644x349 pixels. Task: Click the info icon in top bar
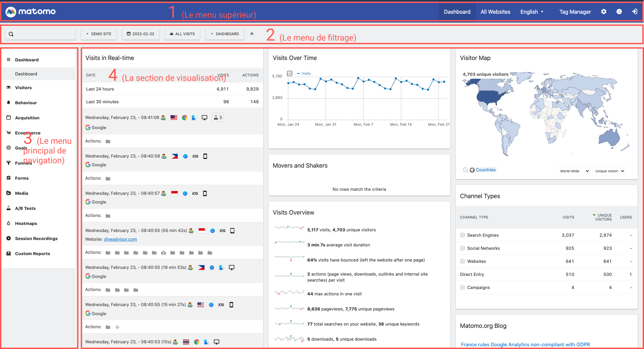click(619, 11)
